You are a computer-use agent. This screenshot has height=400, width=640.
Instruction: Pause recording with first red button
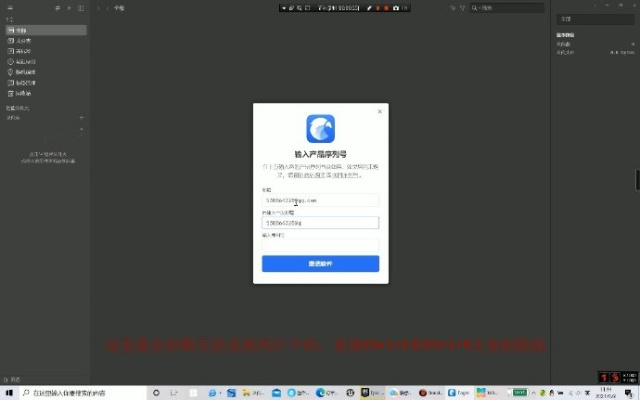click(x=378, y=8)
